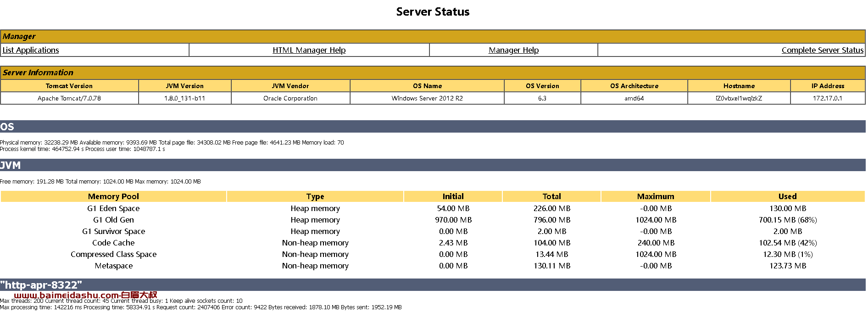This screenshot has height=312, width=868.
Task: Select the Compressed Class Space row name
Action: [x=113, y=254]
